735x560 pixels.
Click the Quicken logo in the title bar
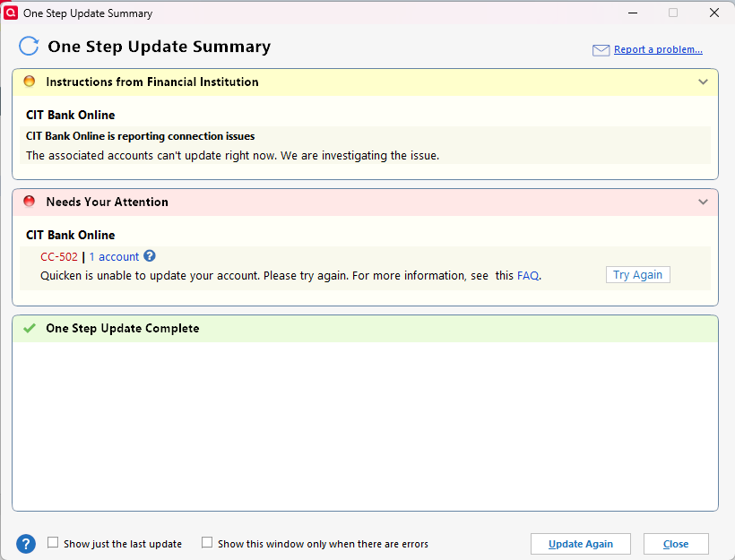click(x=11, y=13)
